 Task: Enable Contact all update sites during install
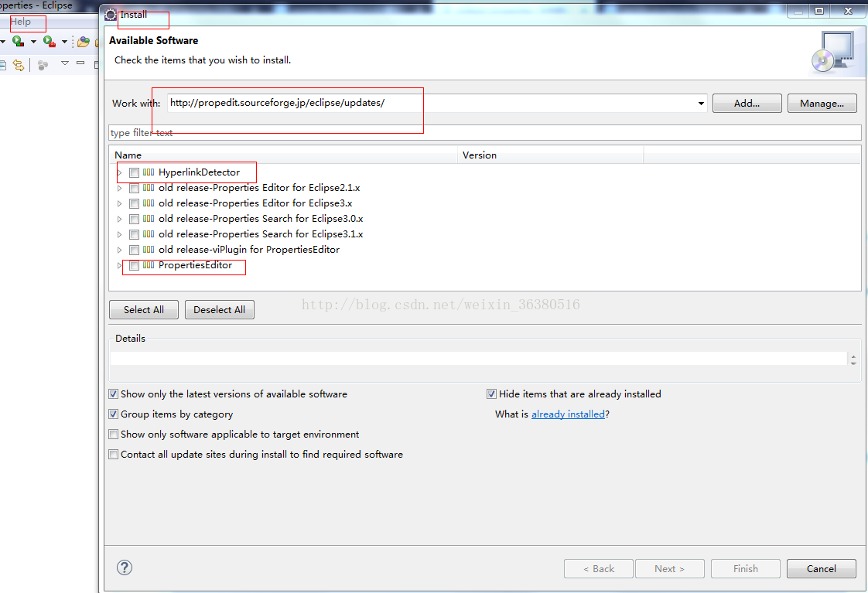[114, 455]
